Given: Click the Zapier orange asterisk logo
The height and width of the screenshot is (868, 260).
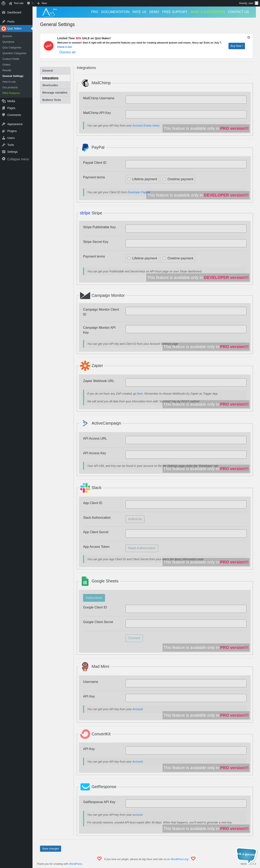Looking at the screenshot, I should tap(85, 366).
